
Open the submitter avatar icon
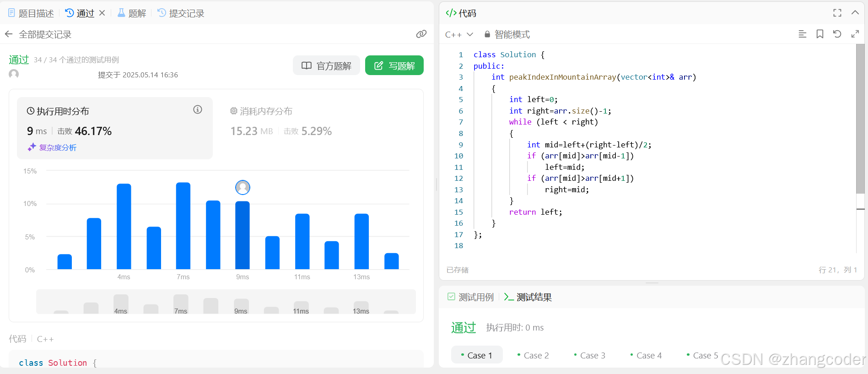click(14, 74)
